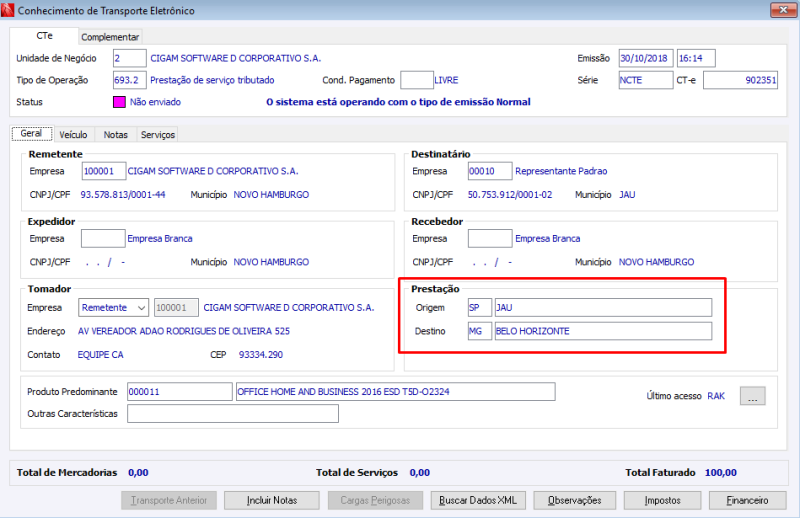Click the Total de Serviços value 0,00
Image resolution: width=800 pixels, height=518 pixels.
(x=420, y=473)
